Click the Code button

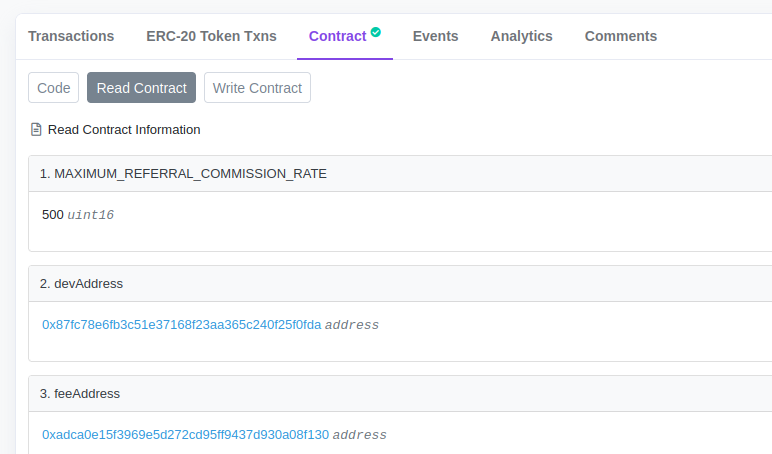pyautogui.click(x=54, y=88)
